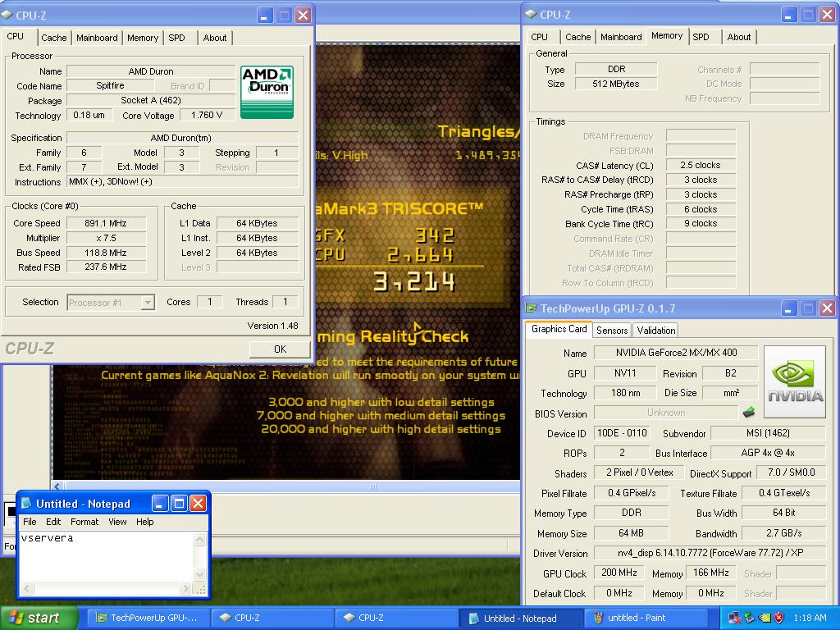Image resolution: width=840 pixels, height=630 pixels.
Task: Click Notepad horizontal scrollbar left arrow
Action: coord(27,589)
